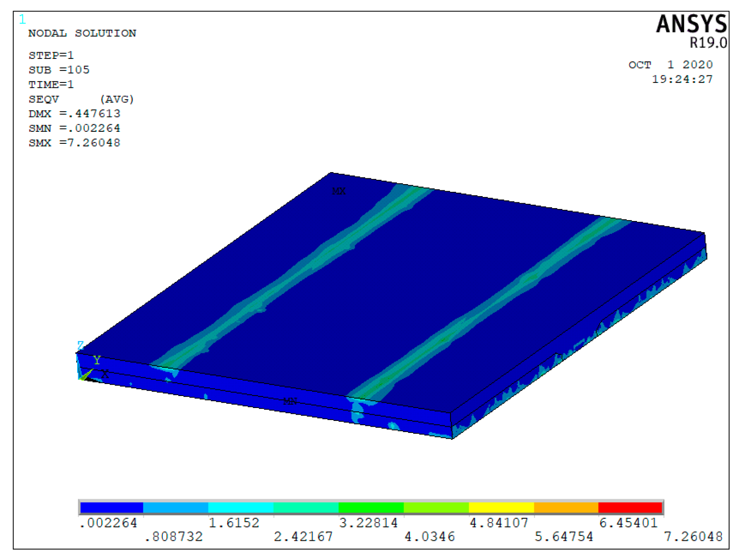Click the yellow legend color band
This screenshot has height=560, width=740.
pos(502,507)
